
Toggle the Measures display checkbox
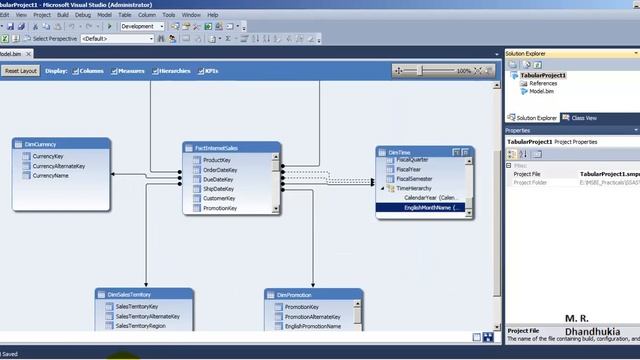click(x=114, y=71)
